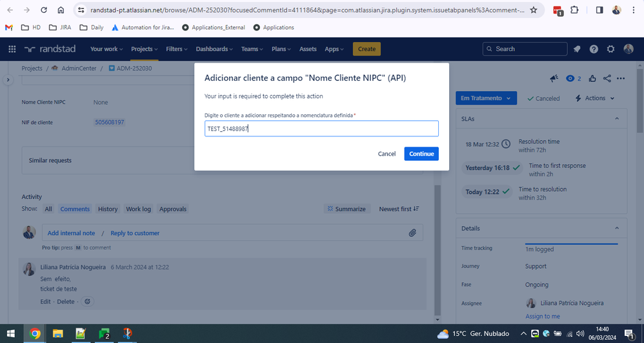Share this issue icon
Screen dimensions: 644x343
click(x=607, y=78)
